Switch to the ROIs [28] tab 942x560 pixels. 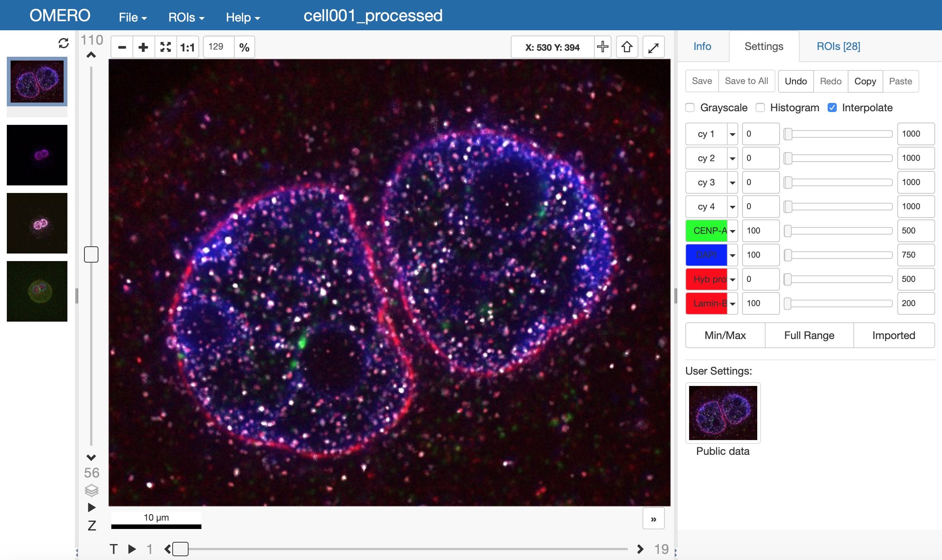click(838, 46)
